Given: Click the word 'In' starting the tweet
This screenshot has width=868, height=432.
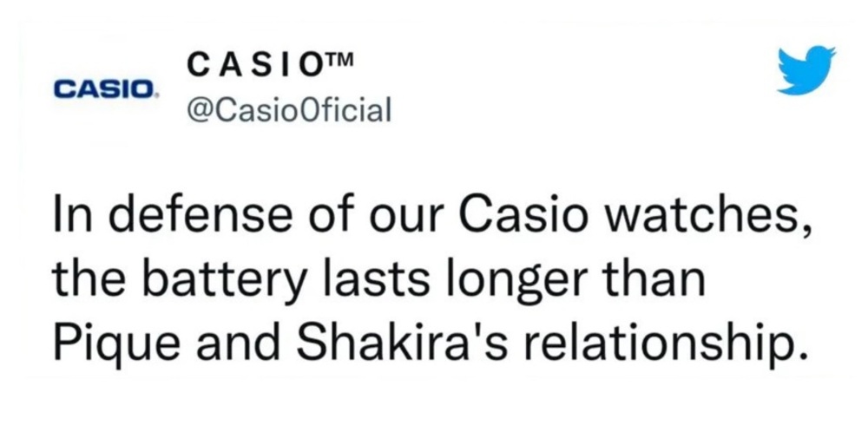Looking at the screenshot, I should point(74,213).
